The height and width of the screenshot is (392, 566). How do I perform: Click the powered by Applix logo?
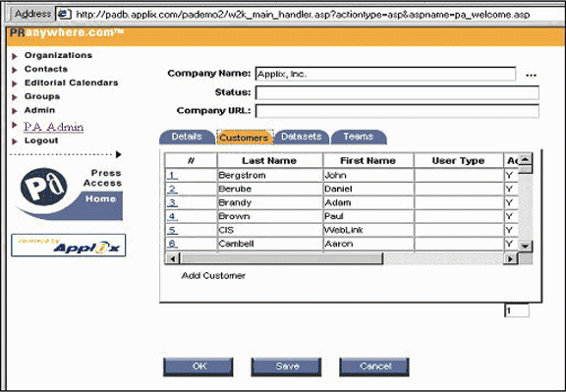[69, 246]
